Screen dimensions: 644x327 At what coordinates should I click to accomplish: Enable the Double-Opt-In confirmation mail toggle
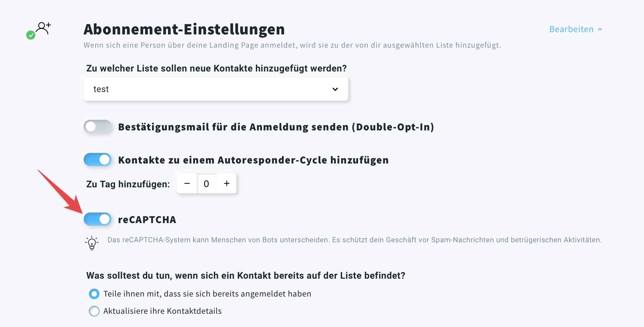pos(98,126)
